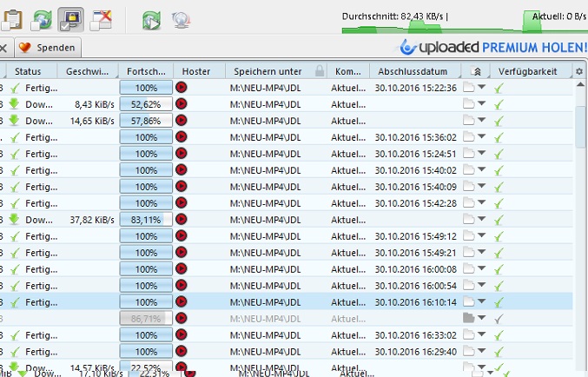Toggle clipboard monitoring in the toolbar
Image resolution: width=588 pixels, height=377 pixels.
pyautogui.click(x=12, y=19)
